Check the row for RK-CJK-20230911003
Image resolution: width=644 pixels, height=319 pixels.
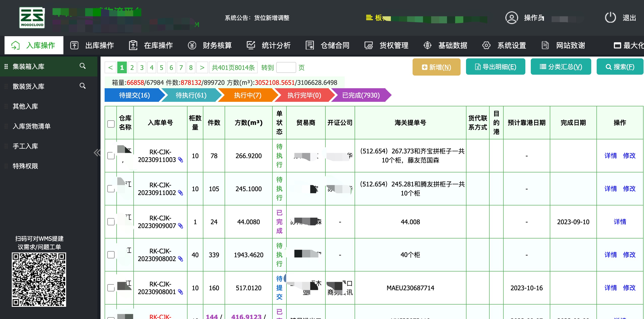pyautogui.click(x=111, y=156)
